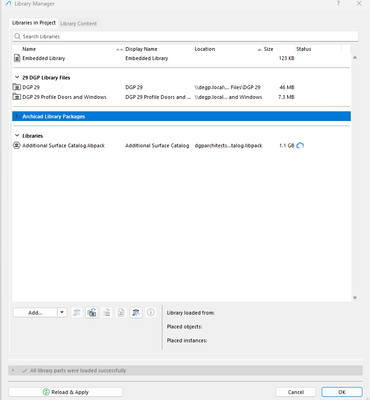
Task: Select the Libraries in Project tab
Action: pyautogui.click(x=34, y=23)
